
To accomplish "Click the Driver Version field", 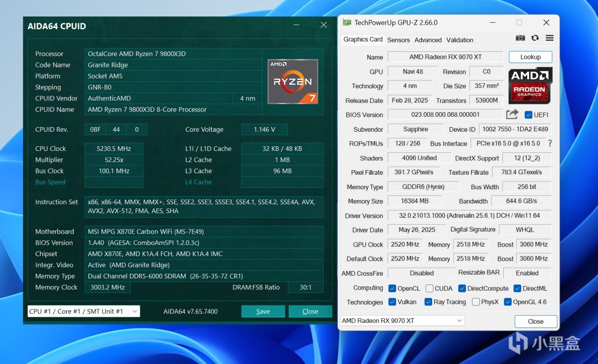I will [470, 216].
